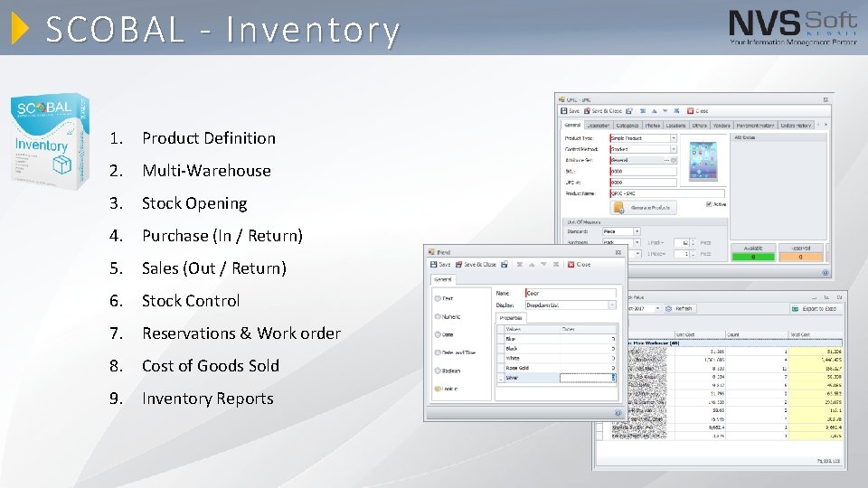
Task: Click Count column header
Action: click(x=757, y=334)
